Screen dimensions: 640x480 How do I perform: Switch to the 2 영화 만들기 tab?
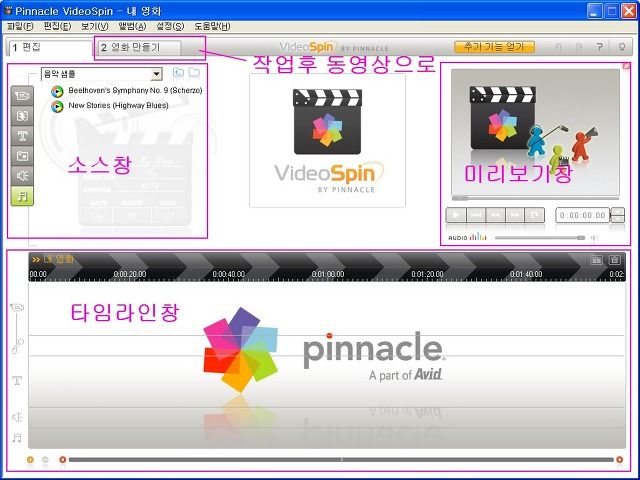click(139, 48)
